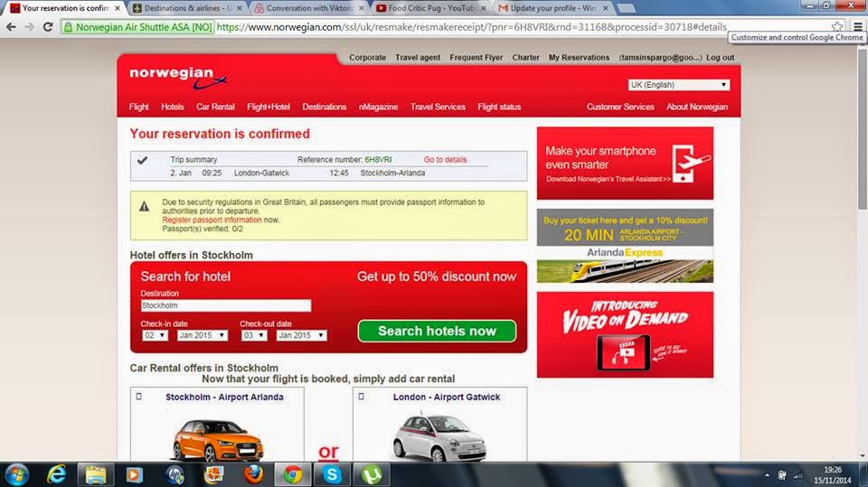Screen dimensions: 868x487
Task: Switch to Conversation with Viktor tab
Action: [x=309, y=8]
